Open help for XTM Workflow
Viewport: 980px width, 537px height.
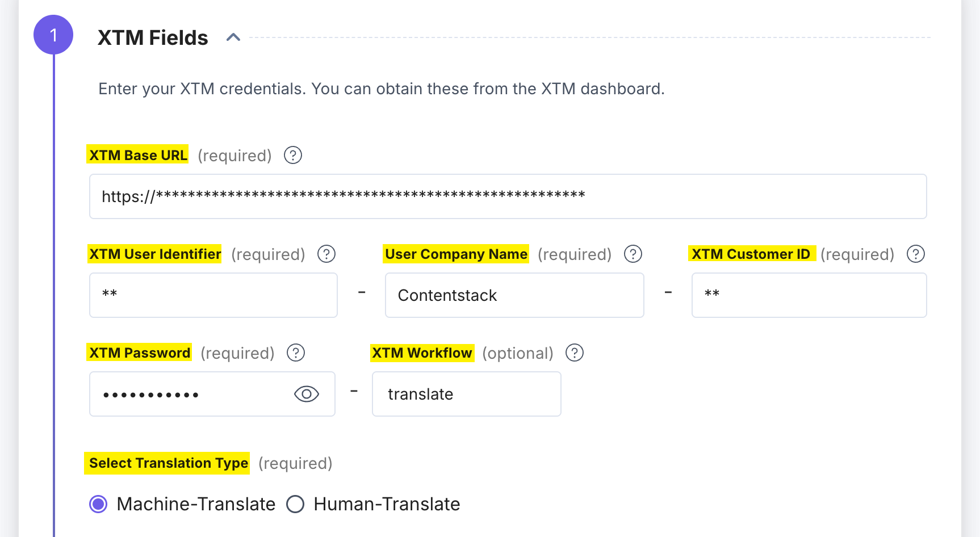[575, 353]
